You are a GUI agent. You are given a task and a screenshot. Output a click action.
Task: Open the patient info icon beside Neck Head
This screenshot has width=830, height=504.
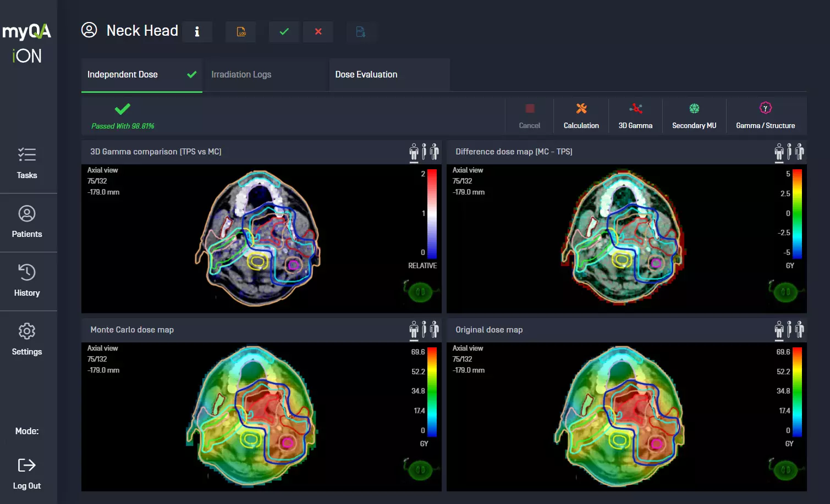[x=197, y=32]
